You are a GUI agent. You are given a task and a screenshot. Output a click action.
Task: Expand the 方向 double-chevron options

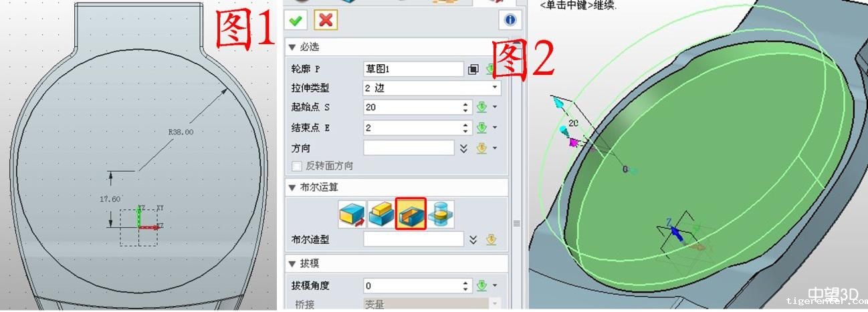(x=464, y=148)
